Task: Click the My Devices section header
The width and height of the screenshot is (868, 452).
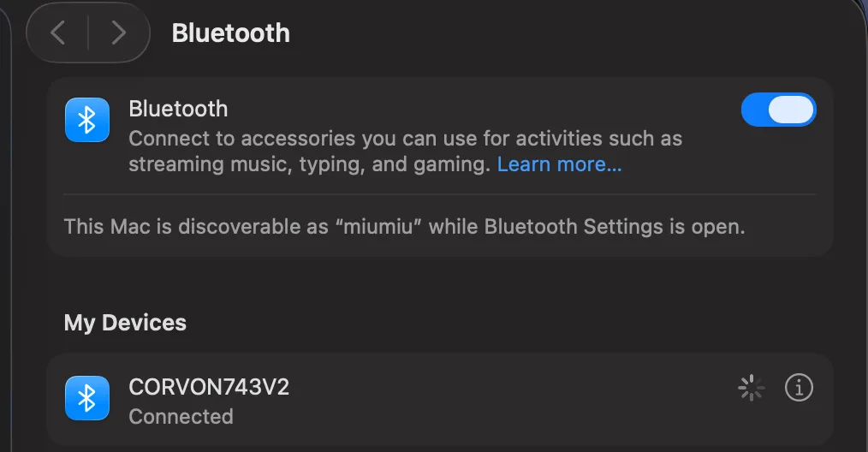Action: pyautogui.click(x=125, y=323)
